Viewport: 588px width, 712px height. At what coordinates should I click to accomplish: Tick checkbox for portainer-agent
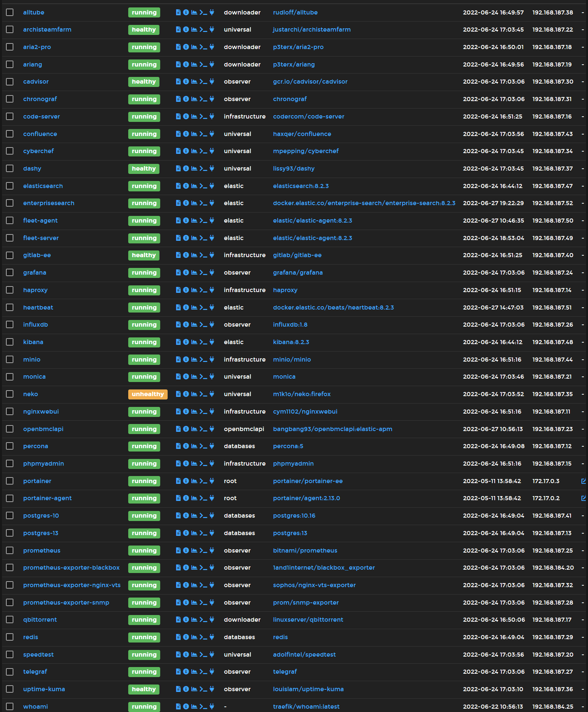[x=10, y=498]
